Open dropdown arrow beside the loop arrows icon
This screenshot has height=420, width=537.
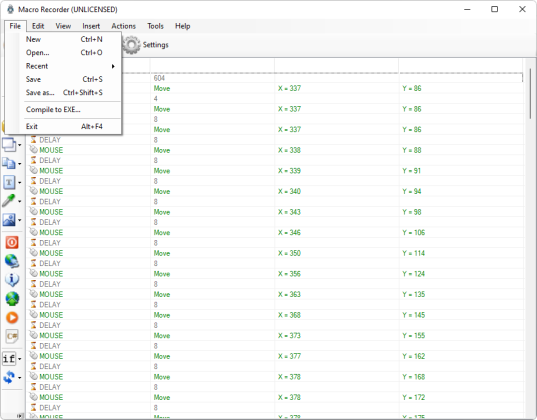click(20, 378)
